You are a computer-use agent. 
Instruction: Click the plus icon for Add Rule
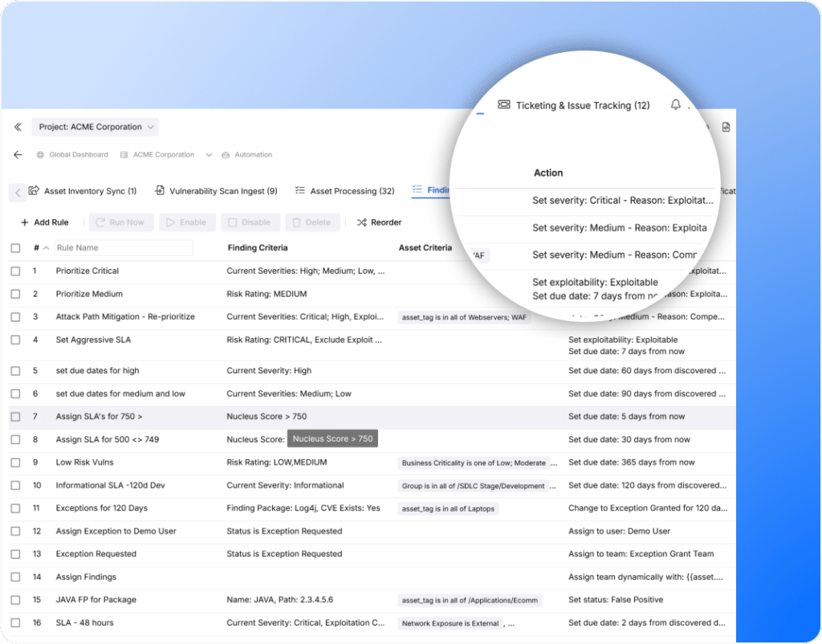24,222
